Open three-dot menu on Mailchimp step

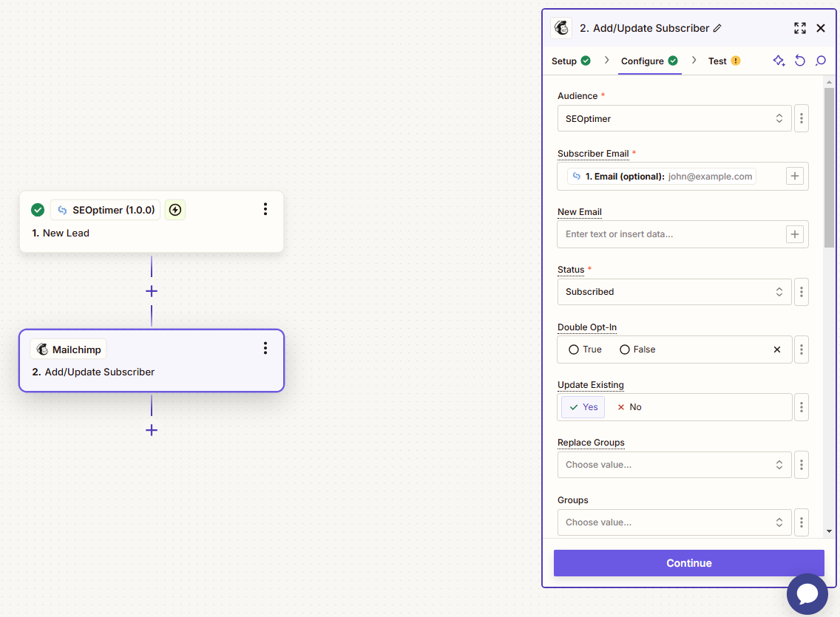265,348
